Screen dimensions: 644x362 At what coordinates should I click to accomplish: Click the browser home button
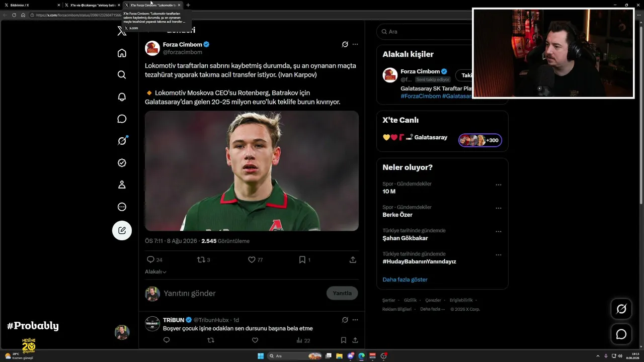tap(23, 15)
